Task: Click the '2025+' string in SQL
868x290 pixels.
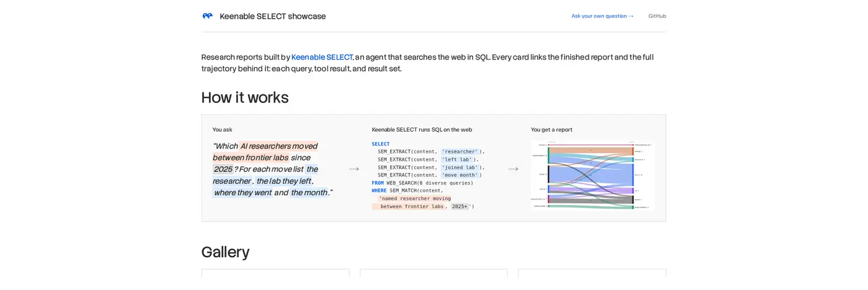Action: point(459,206)
